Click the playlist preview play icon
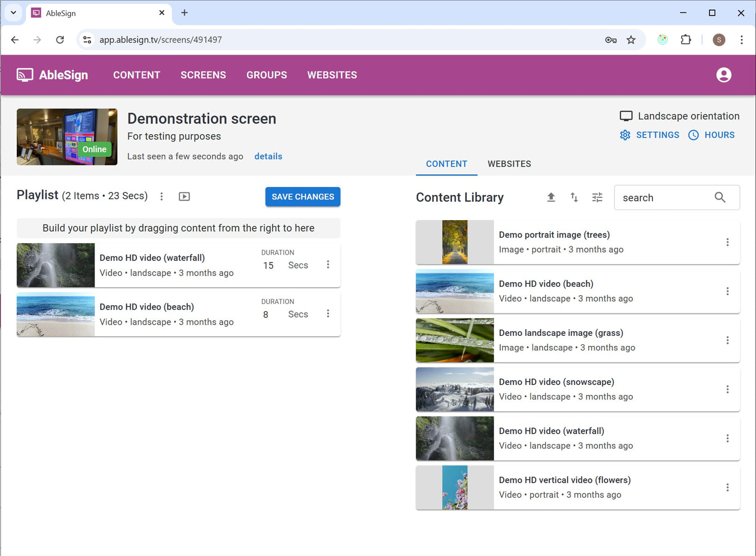 pos(184,196)
